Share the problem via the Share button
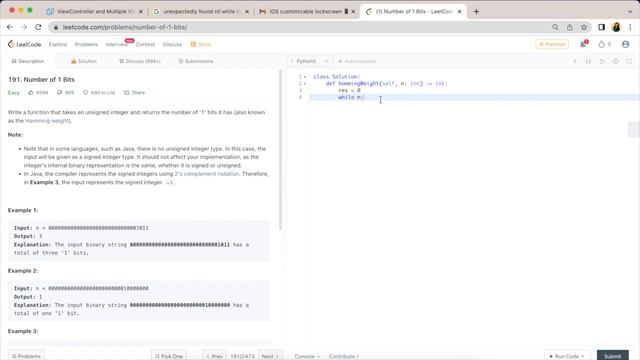The height and width of the screenshot is (360, 640). tap(134, 93)
